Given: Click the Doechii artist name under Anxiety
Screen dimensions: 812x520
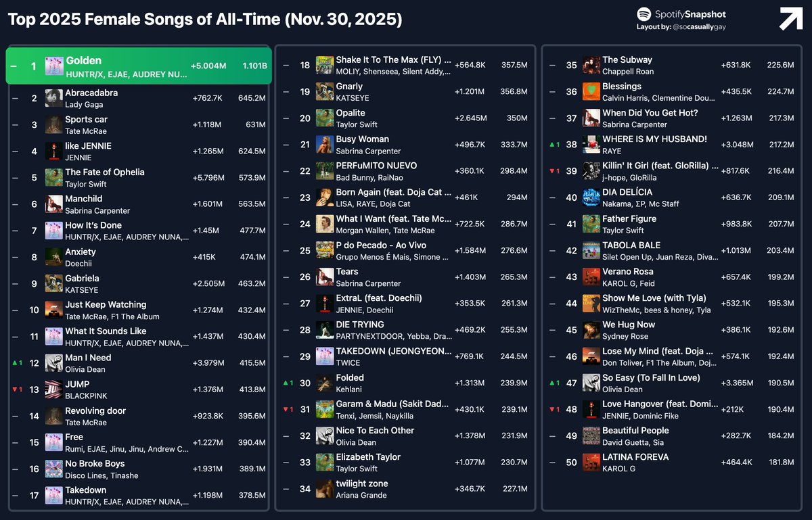Looking at the screenshot, I should pyautogui.click(x=78, y=264).
